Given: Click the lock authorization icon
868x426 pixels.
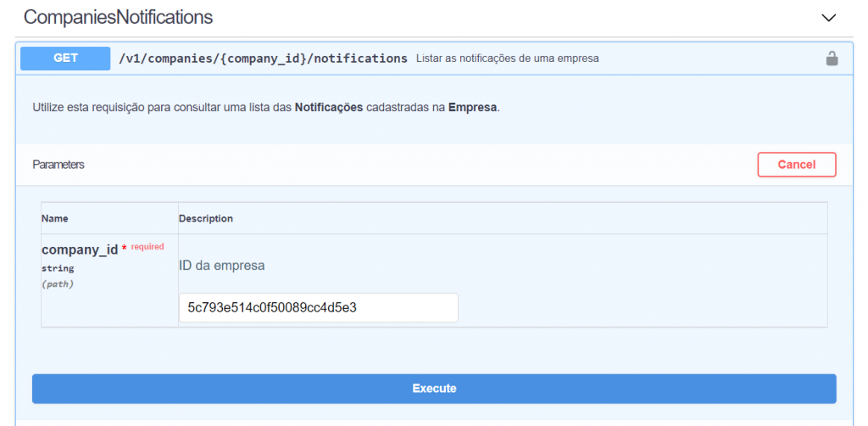Looking at the screenshot, I should point(832,59).
